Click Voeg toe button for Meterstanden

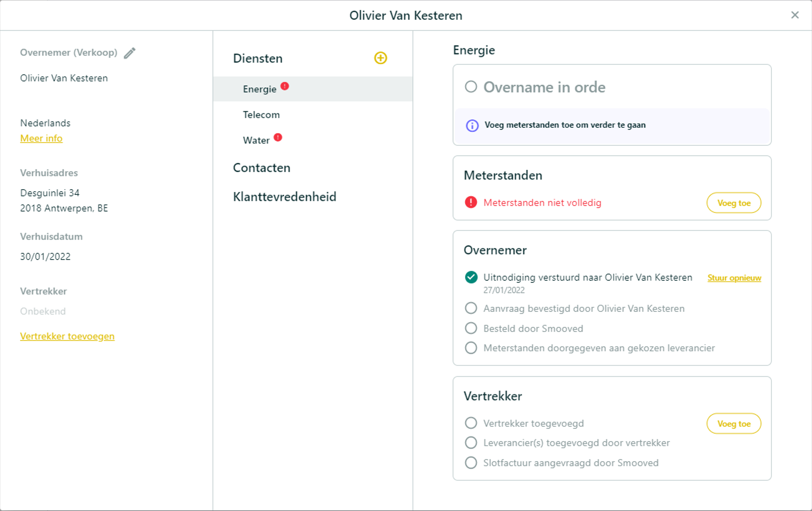734,203
